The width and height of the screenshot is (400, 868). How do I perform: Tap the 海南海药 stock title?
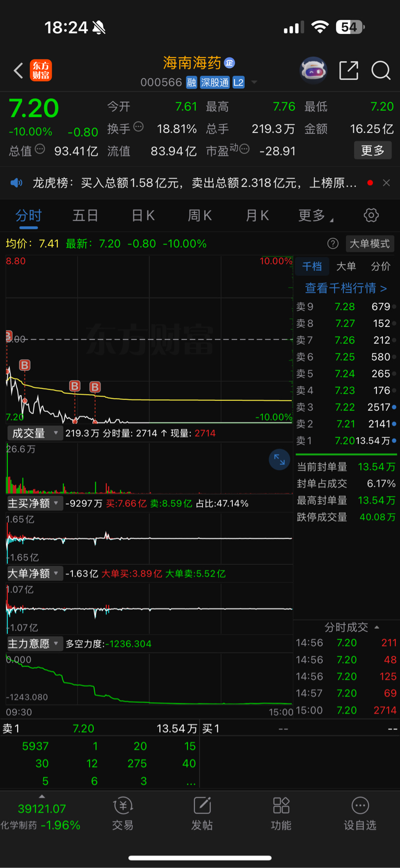(x=192, y=63)
